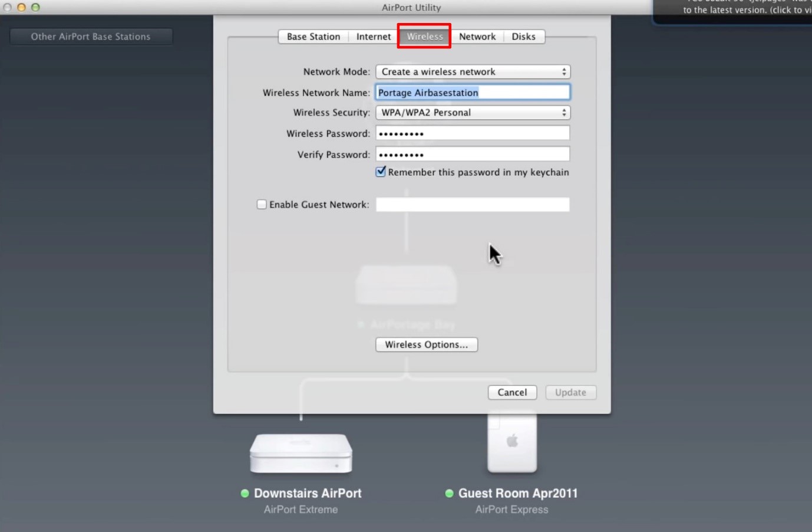Click the faded AirPort base station graphic behind dialog
The width and height of the screenshot is (812, 532).
(405, 285)
